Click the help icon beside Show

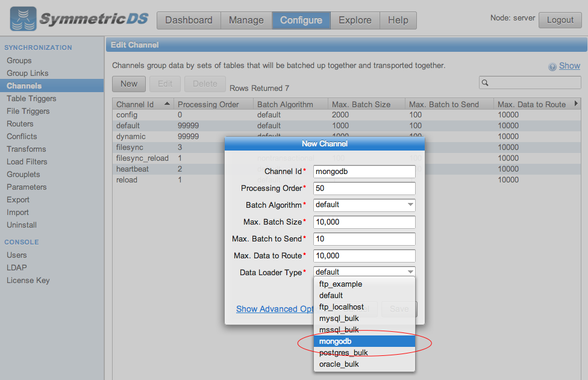point(552,67)
